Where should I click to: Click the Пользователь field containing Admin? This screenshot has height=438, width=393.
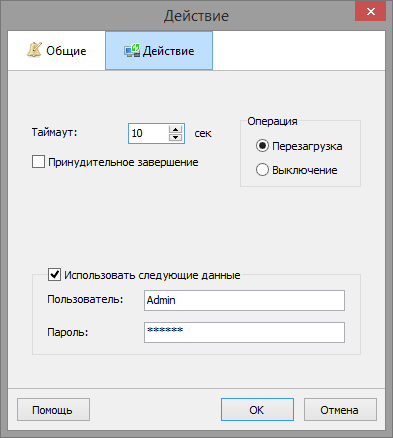[244, 300]
